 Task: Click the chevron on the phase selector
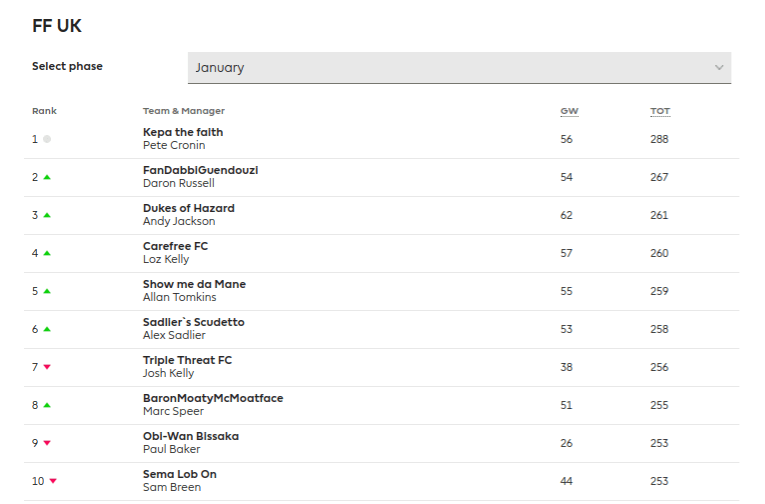click(x=719, y=68)
